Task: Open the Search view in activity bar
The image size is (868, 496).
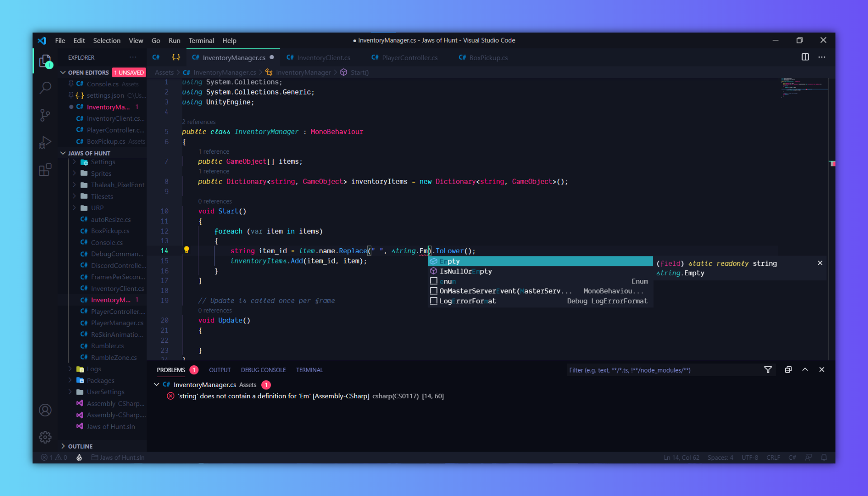Action: (x=45, y=88)
